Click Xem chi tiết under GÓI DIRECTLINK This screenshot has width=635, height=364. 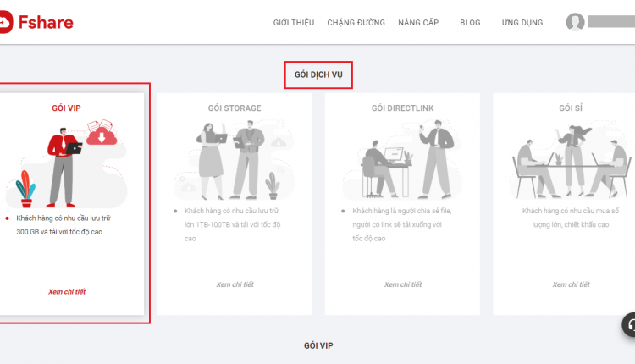pyautogui.click(x=403, y=284)
